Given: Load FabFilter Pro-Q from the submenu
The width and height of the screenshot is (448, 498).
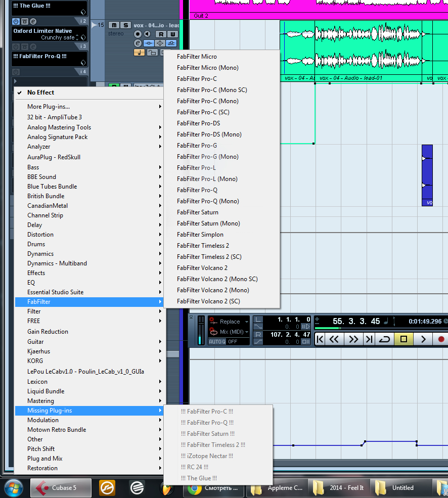Looking at the screenshot, I should pos(222,190).
